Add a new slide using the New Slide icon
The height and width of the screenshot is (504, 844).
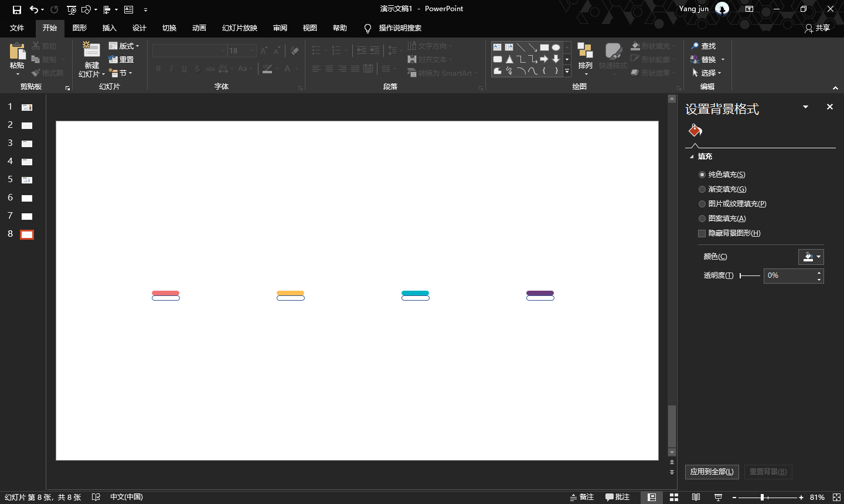(91, 50)
